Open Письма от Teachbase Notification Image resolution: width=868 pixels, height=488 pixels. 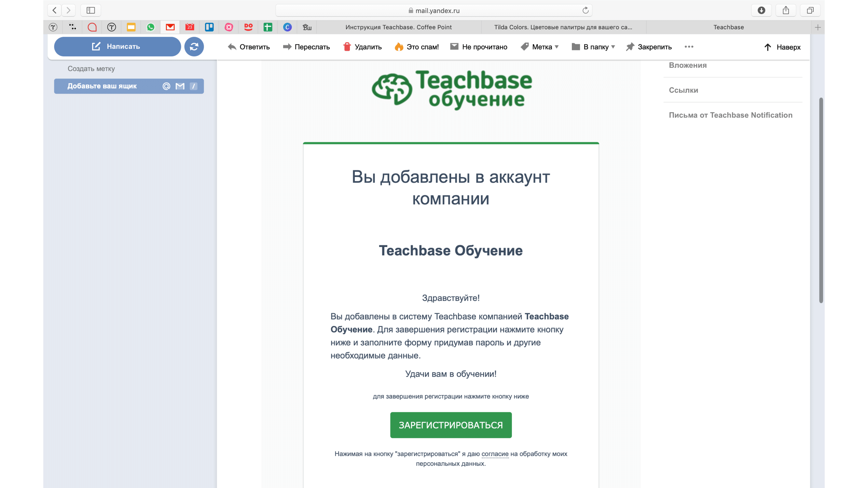point(730,115)
